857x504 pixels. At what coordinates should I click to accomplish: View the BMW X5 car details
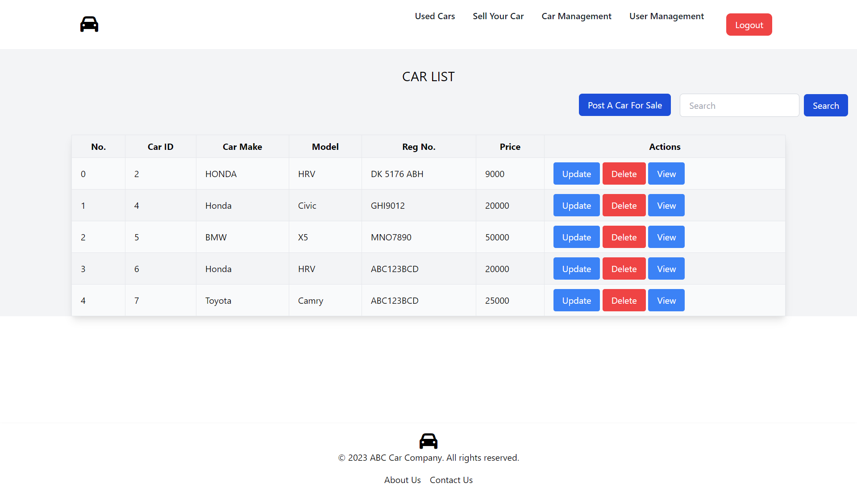pyautogui.click(x=666, y=237)
